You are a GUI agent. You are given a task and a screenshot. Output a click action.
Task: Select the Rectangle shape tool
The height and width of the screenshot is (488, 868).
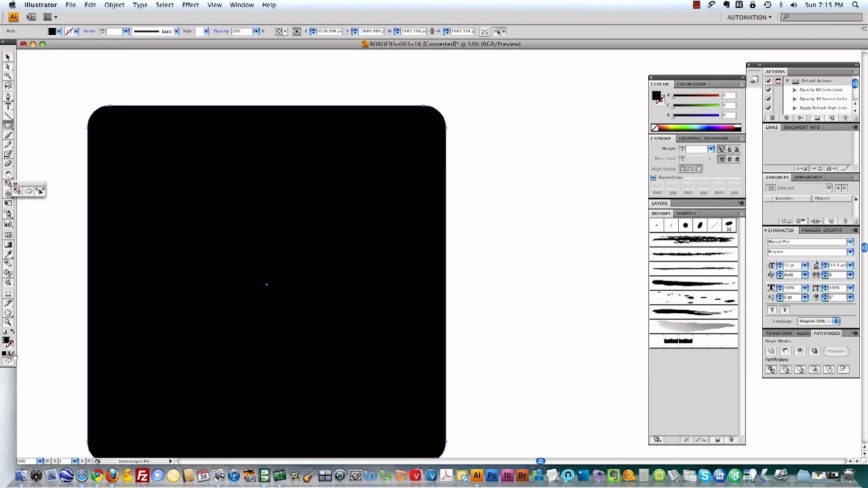pos(8,125)
